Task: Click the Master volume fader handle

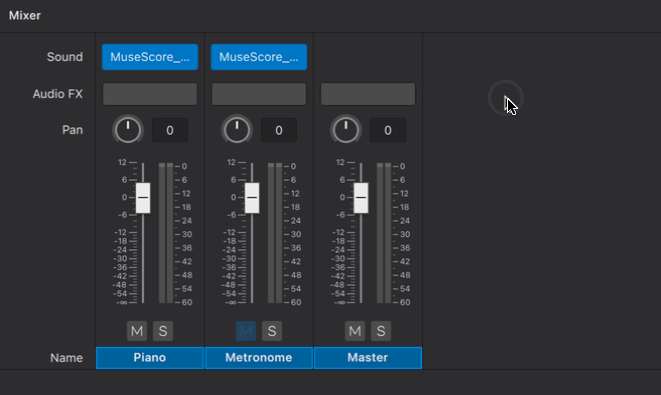Action: [x=361, y=198]
